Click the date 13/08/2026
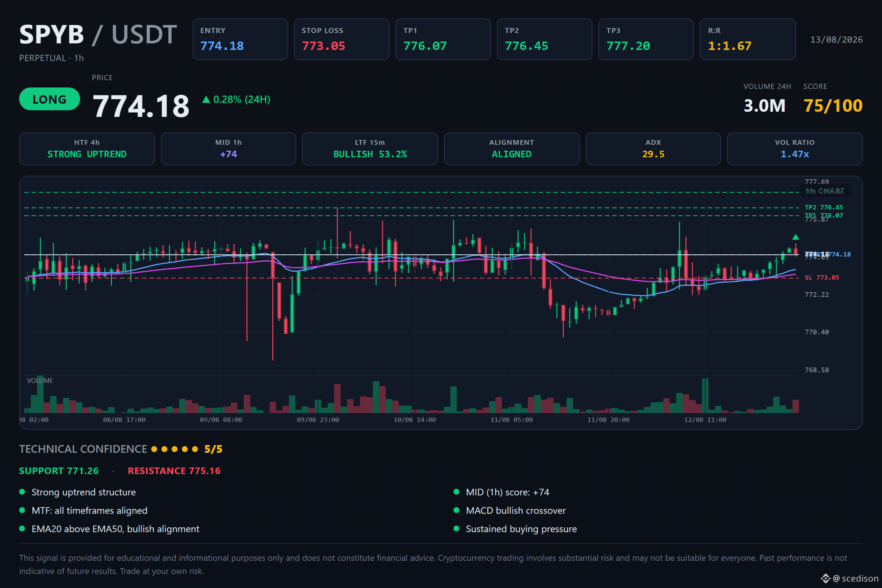This screenshot has width=882, height=588. coord(836,40)
